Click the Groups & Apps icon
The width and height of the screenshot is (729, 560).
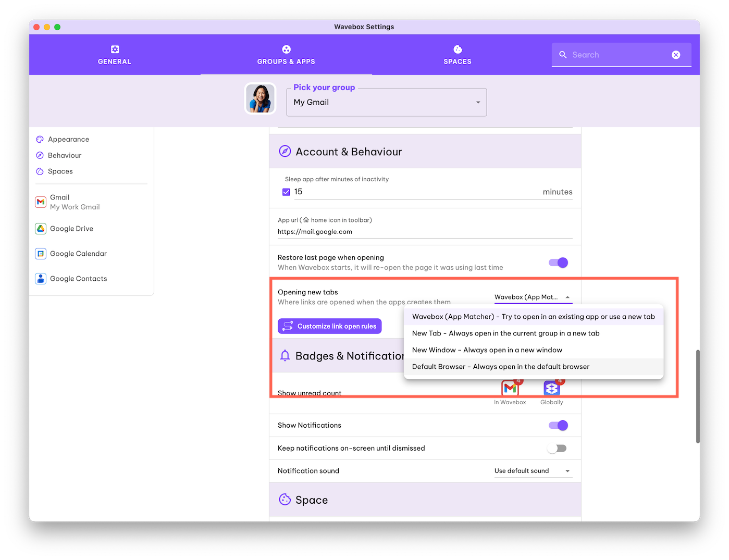pyautogui.click(x=286, y=49)
